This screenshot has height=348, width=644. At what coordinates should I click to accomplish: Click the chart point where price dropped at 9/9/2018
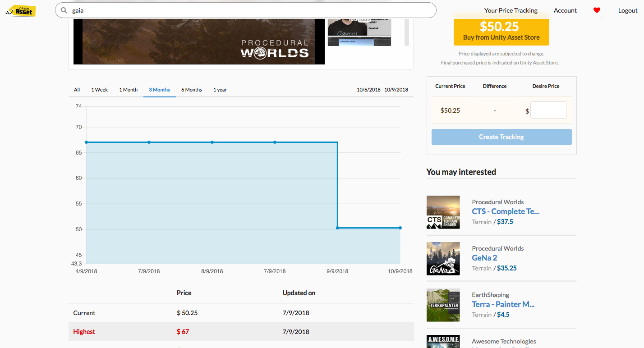click(x=337, y=228)
